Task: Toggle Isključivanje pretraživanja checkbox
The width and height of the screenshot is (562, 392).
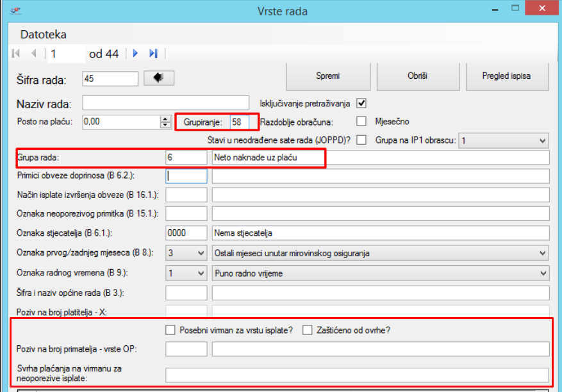Action: click(x=361, y=102)
